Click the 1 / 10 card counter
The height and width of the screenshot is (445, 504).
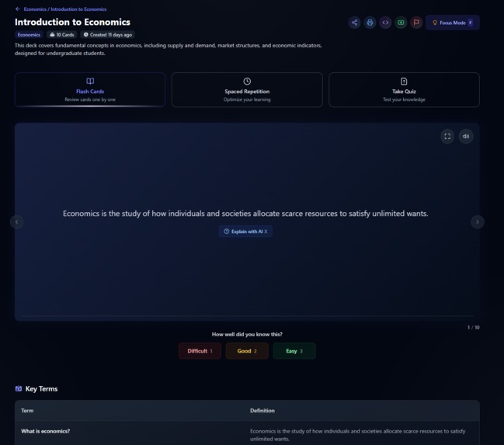click(x=473, y=327)
